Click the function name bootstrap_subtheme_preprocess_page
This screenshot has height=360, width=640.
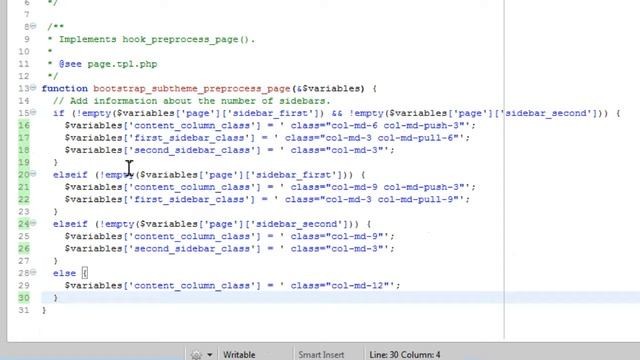[x=191, y=89]
